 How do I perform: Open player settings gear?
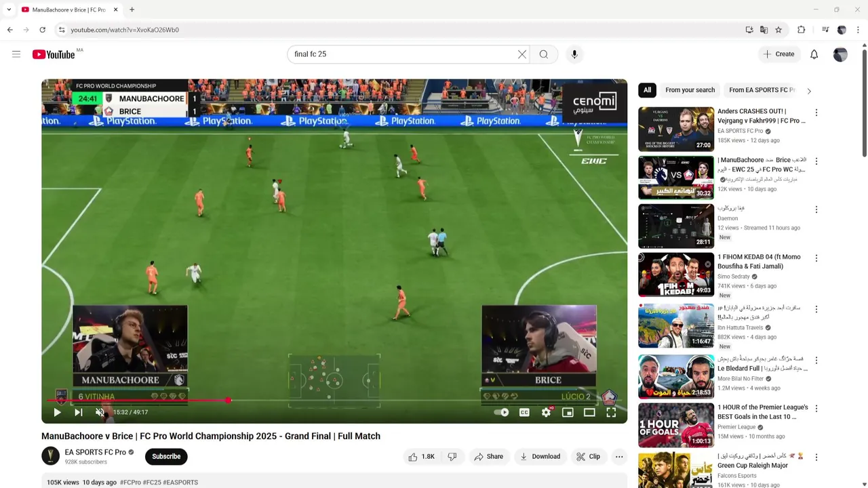point(546,412)
